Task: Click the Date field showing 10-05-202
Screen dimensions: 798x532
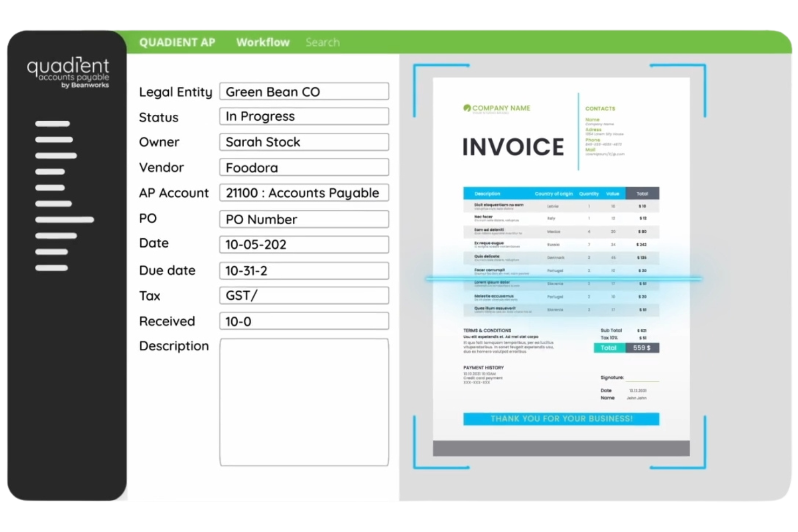Action: tap(304, 245)
